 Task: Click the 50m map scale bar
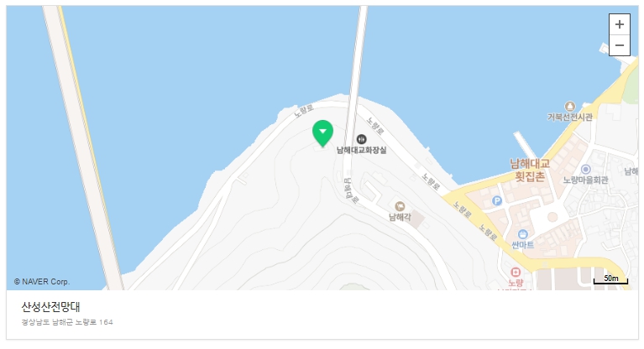pos(610,279)
